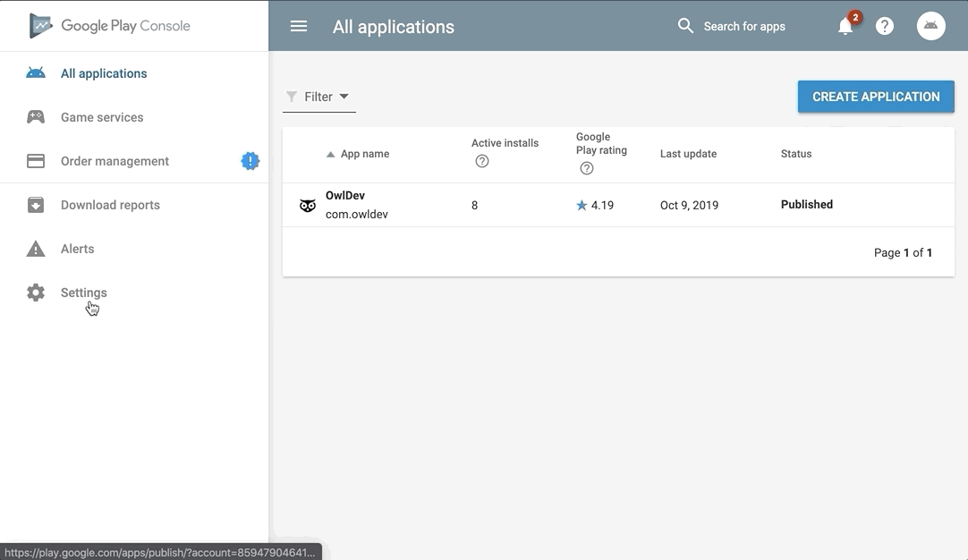
Task: Click the Active installs help icon
Action: [482, 161]
